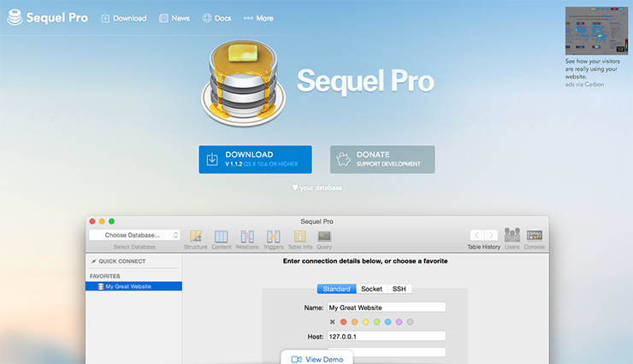This screenshot has width=633, height=364.
Task: Choose the yellow color label
Action: coord(366,321)
